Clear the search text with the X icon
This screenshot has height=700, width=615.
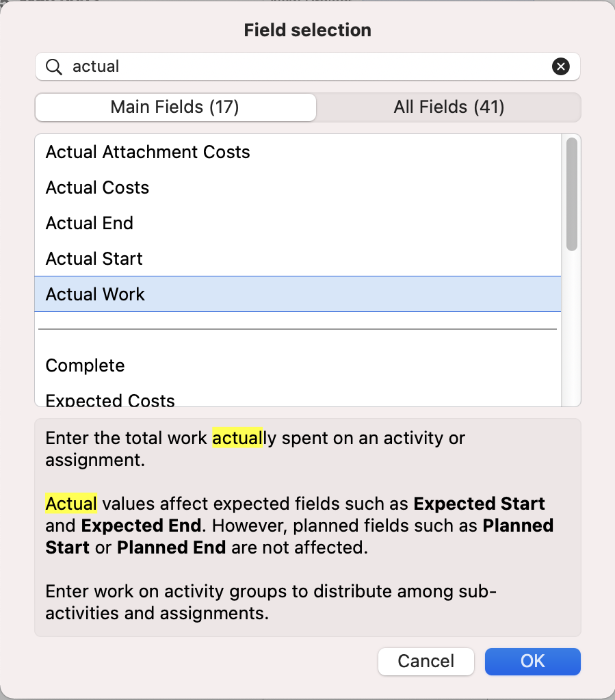[x=560, y=66]
